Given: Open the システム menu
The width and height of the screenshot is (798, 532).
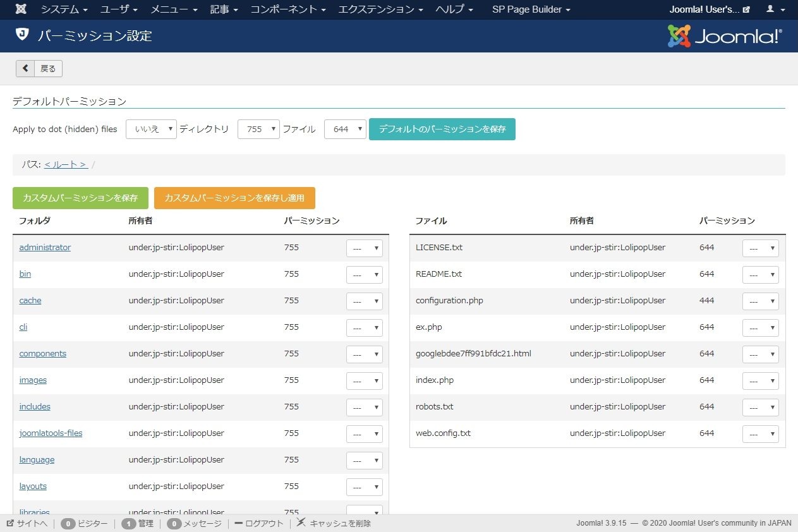Looking at the screenshot, I should [x=64, y=9].
